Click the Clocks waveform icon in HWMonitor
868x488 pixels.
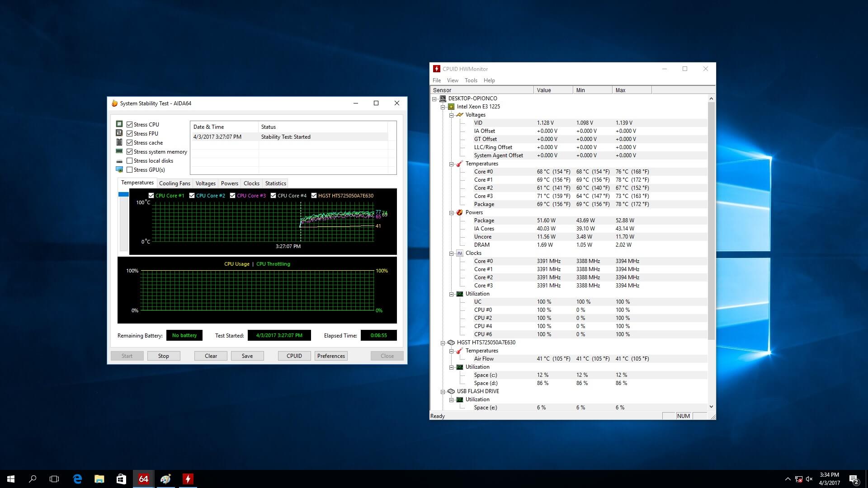(460, 253)
